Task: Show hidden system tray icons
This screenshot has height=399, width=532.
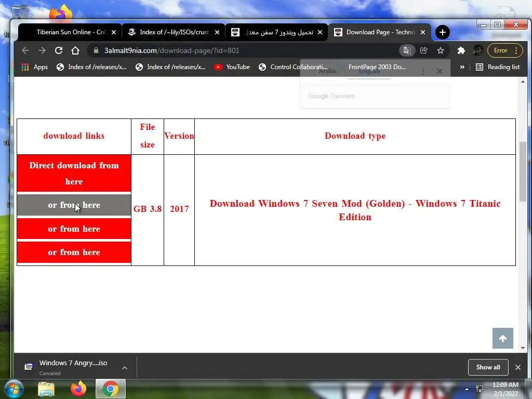Action: 467,389
